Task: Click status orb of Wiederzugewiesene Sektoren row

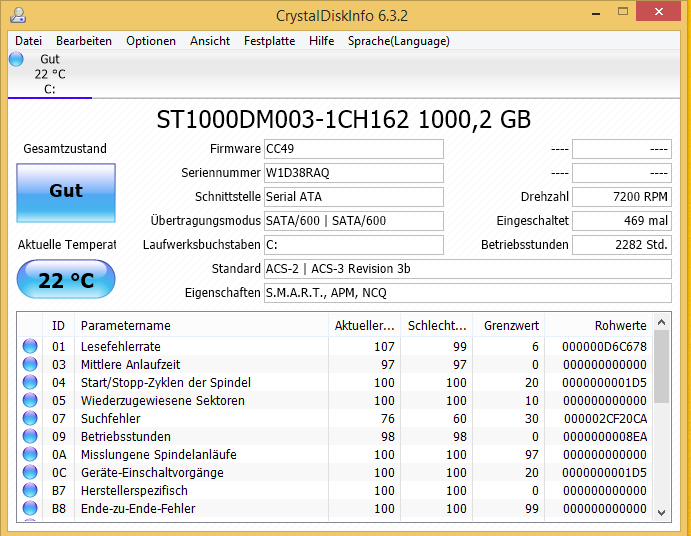Action: 30,401
